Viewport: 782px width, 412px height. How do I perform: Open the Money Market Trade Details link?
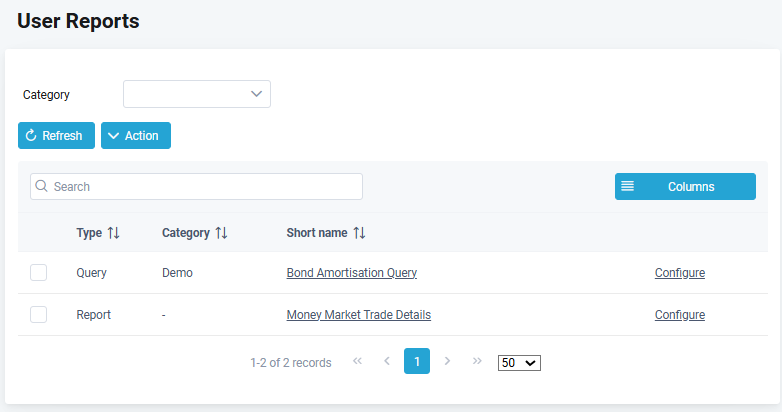tap(358, 314)
